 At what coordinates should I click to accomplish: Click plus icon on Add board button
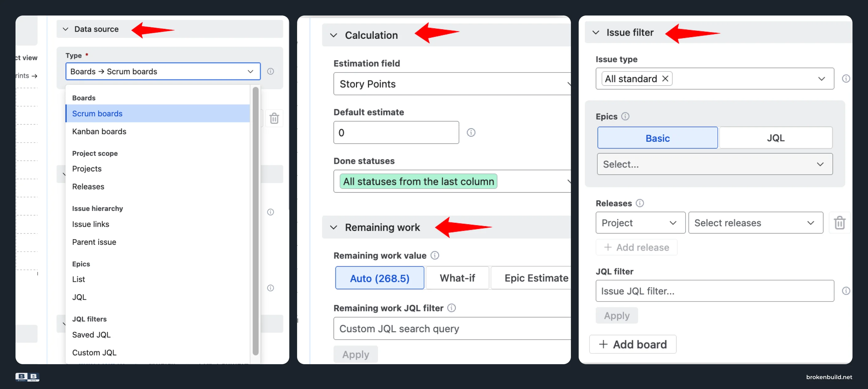coord(603,344)
